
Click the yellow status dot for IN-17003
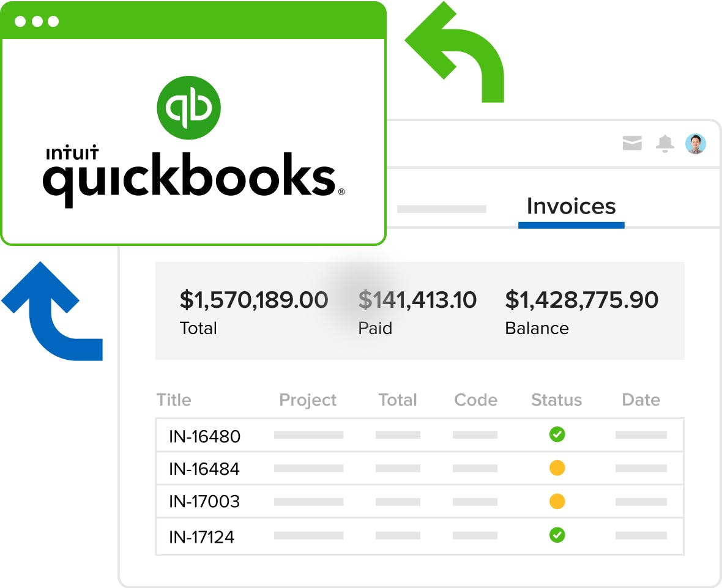pos(557,502)
